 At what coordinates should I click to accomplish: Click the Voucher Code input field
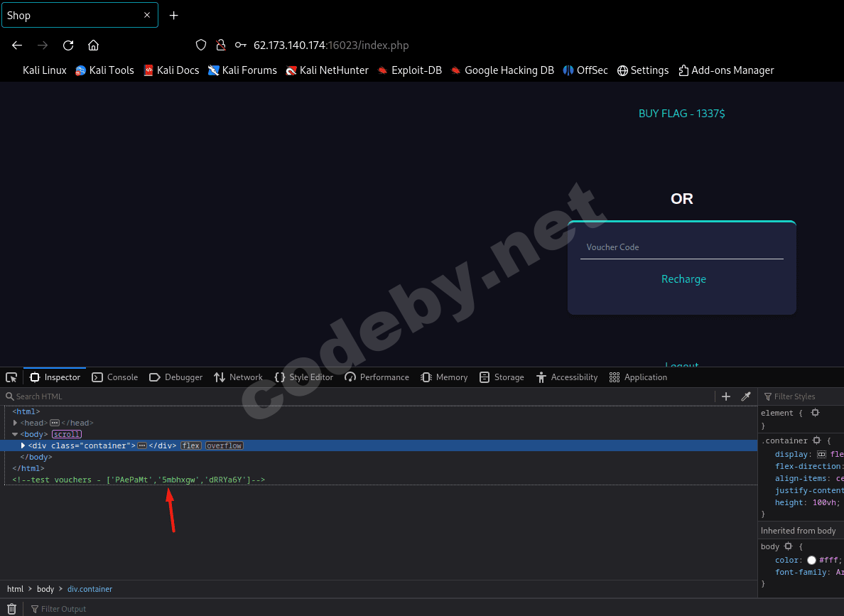[x=681, y=247]
